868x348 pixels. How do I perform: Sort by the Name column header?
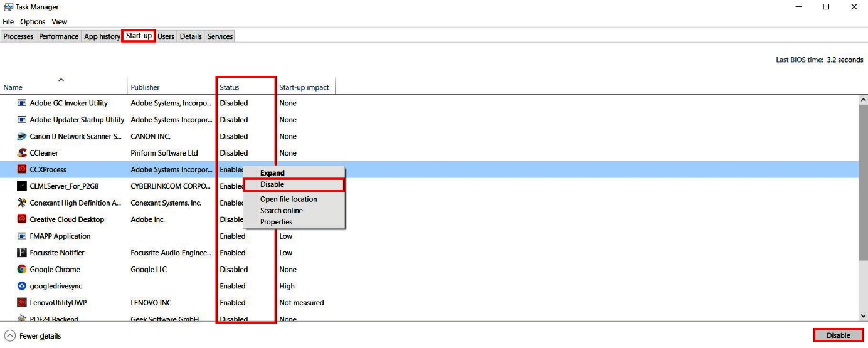[13, 87]
